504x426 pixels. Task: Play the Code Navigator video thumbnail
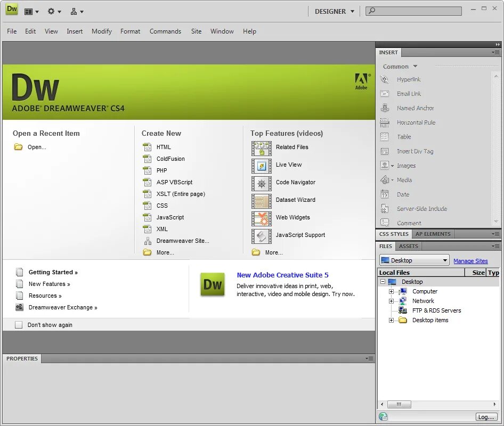(x=261, y=184)
